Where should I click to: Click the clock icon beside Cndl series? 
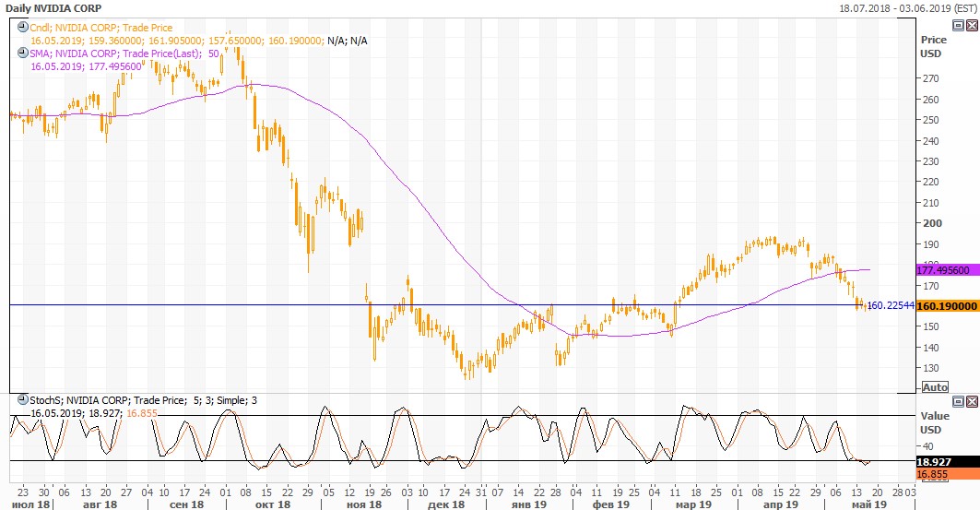(x=22, y=28)
